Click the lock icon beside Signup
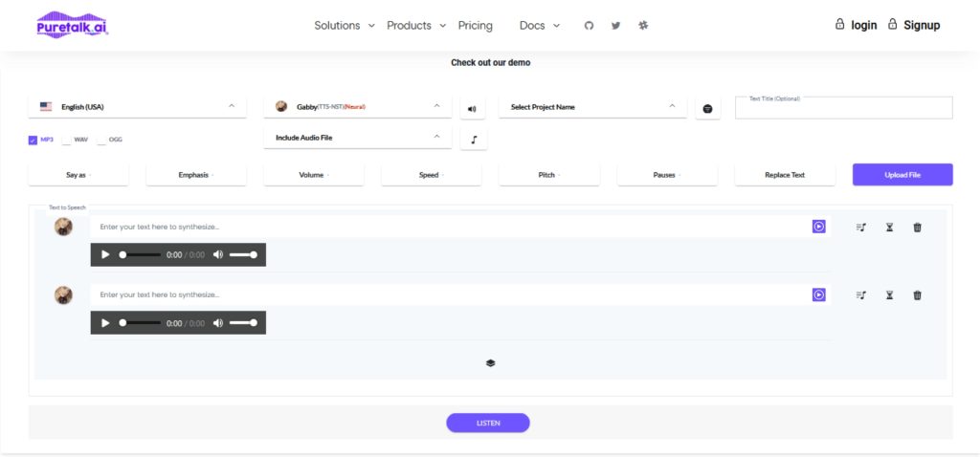 click(893, 24)
